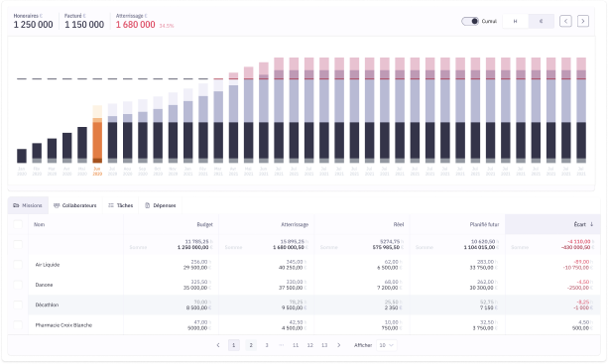
Task: Go to previous page chevron in pagination
Action: click(218, 345)
